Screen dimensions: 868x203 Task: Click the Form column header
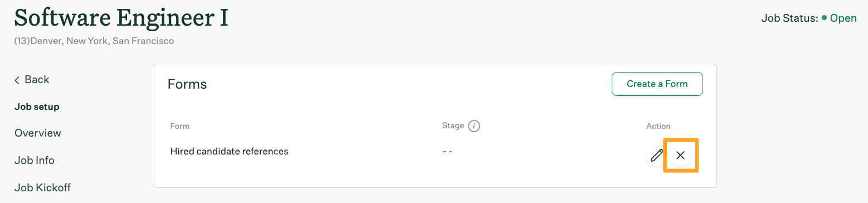[x=180, y=126]
